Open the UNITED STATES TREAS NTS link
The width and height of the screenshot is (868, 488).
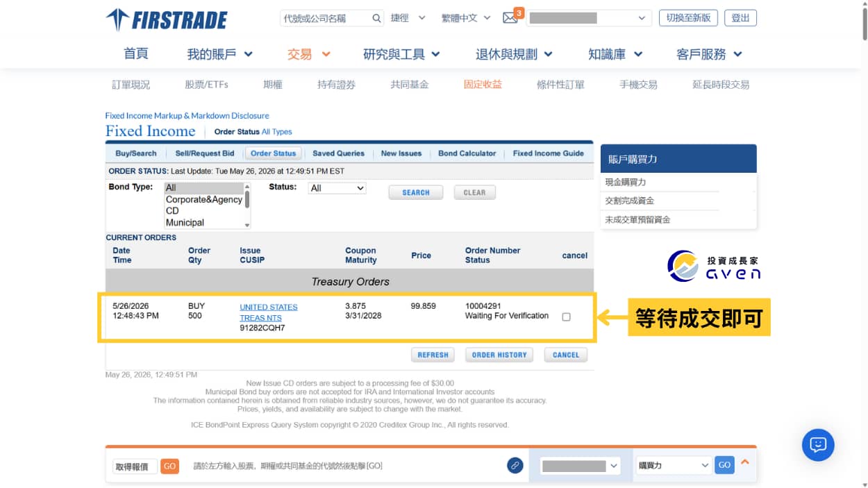pos(269,312)
